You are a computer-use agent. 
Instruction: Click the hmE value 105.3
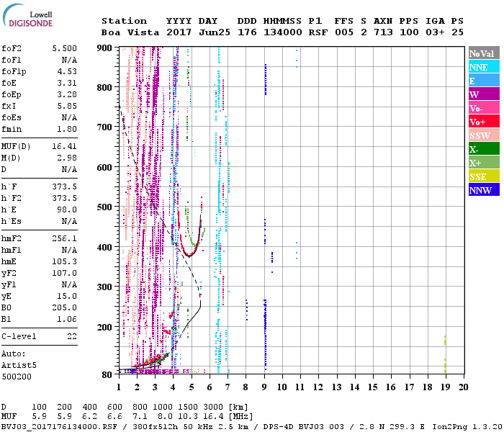pyautogui.click(x=65, y=261)
